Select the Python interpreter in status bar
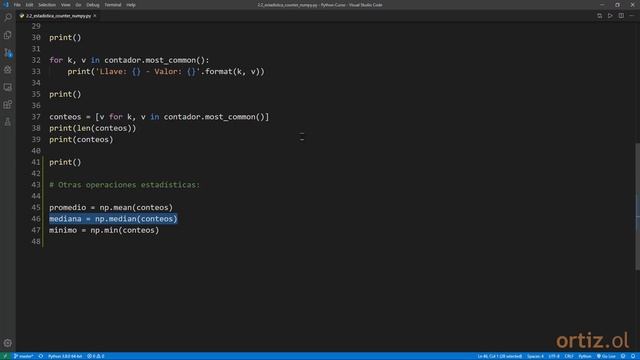 [65, 356]
